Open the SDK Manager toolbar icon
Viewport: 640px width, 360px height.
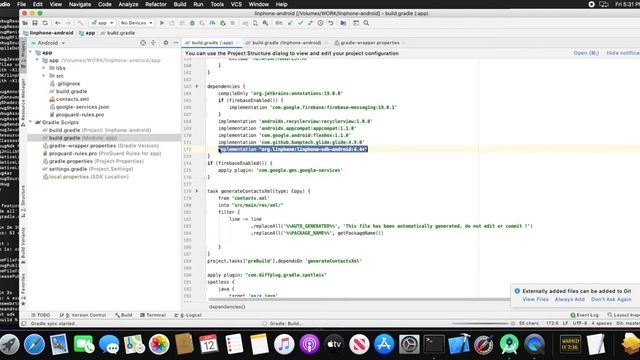point(265,23)
